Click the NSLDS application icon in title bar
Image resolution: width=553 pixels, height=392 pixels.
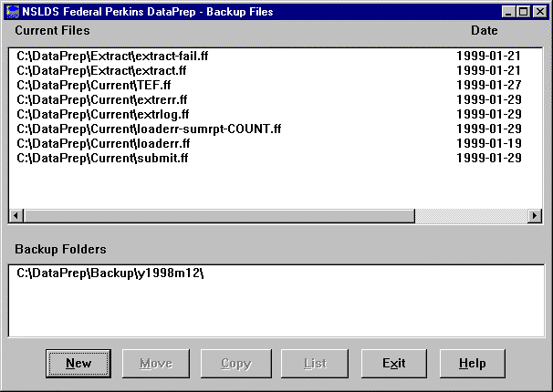[x=13, y=12]
